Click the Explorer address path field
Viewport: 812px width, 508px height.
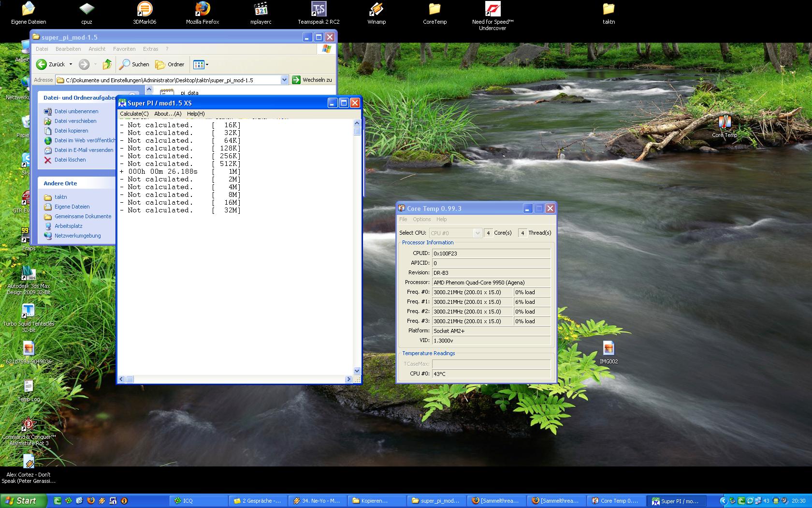pos(168,80)
